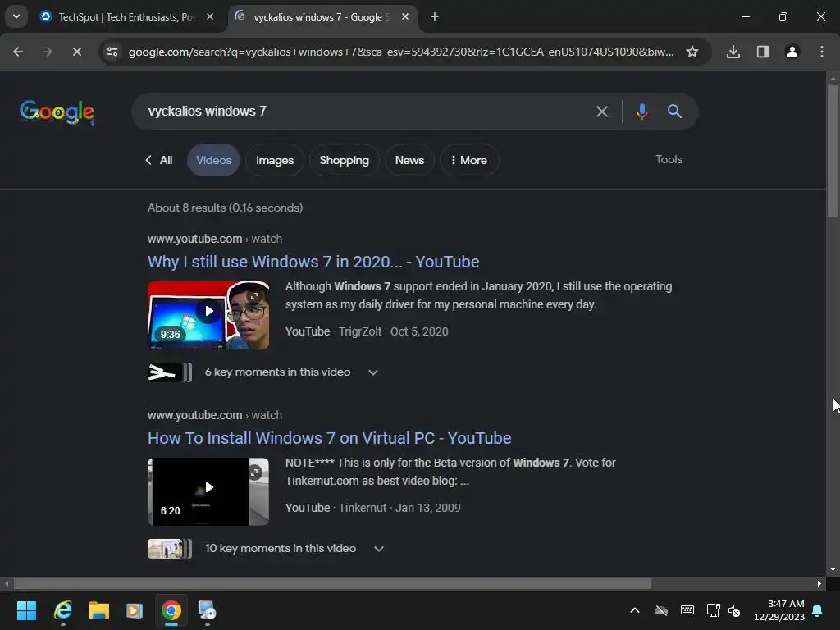
Task: Click the browser forward arrow
Action: click(x=47, y=52)
